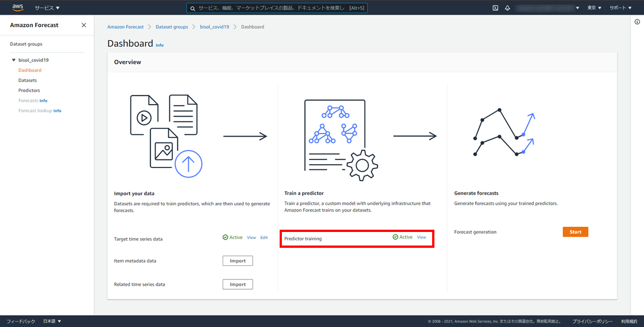
Task: Open the CloudShell terminal icon
Action: point(495,8)
